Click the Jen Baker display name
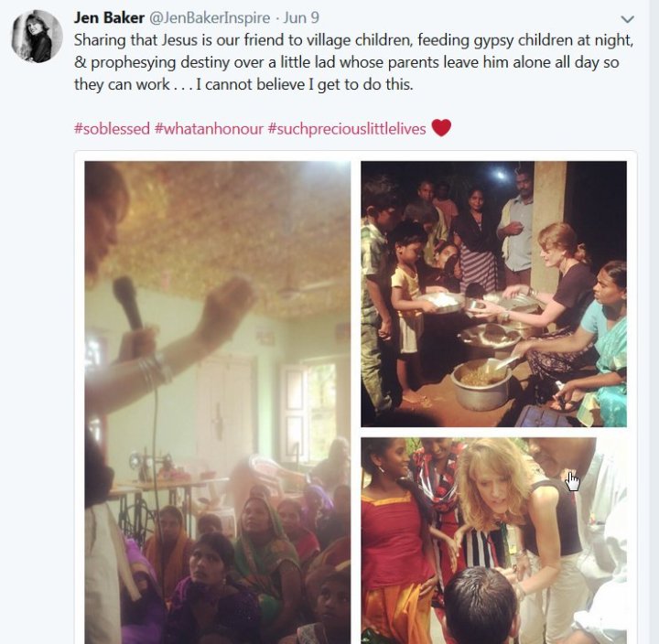 tap(109, 17)
